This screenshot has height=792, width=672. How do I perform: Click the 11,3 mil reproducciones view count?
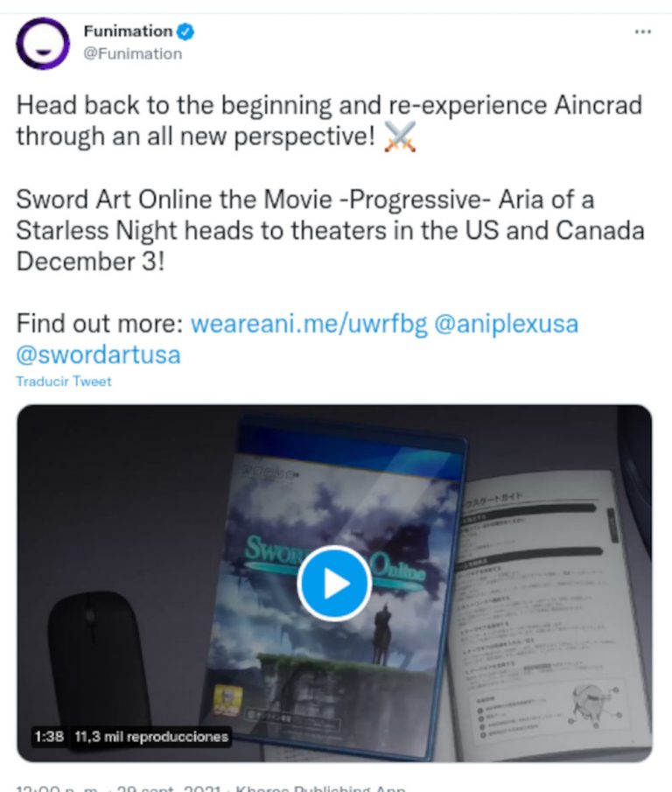(x=151, y=737)
